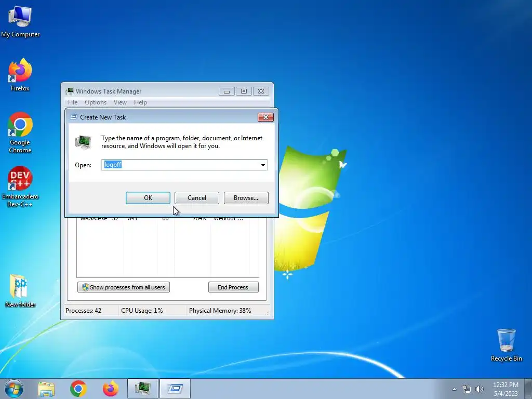Click the Processes: 42 status entry
Viewport: 532px width, 399px height.
click(84, 311)
